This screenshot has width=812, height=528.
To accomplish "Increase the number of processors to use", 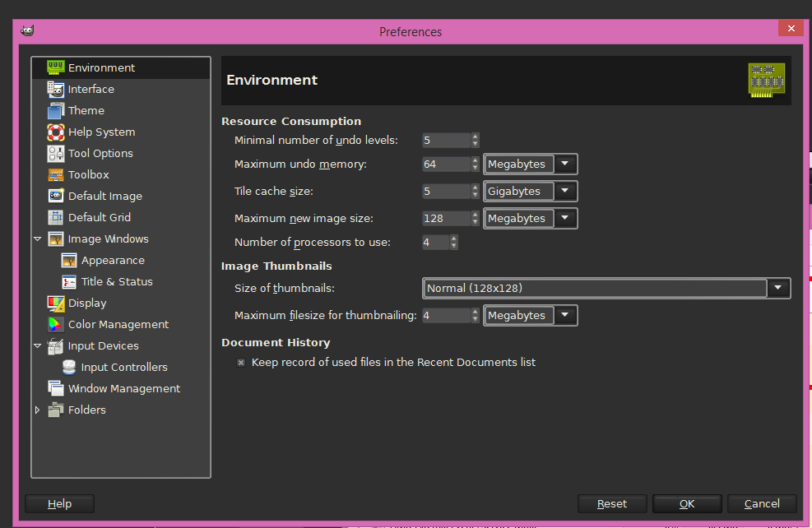I will [453, 239].
